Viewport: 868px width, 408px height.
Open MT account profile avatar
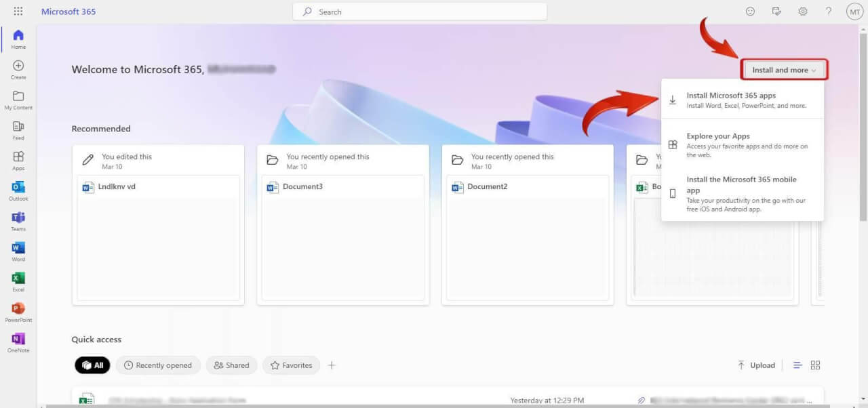tap(854, 12)
